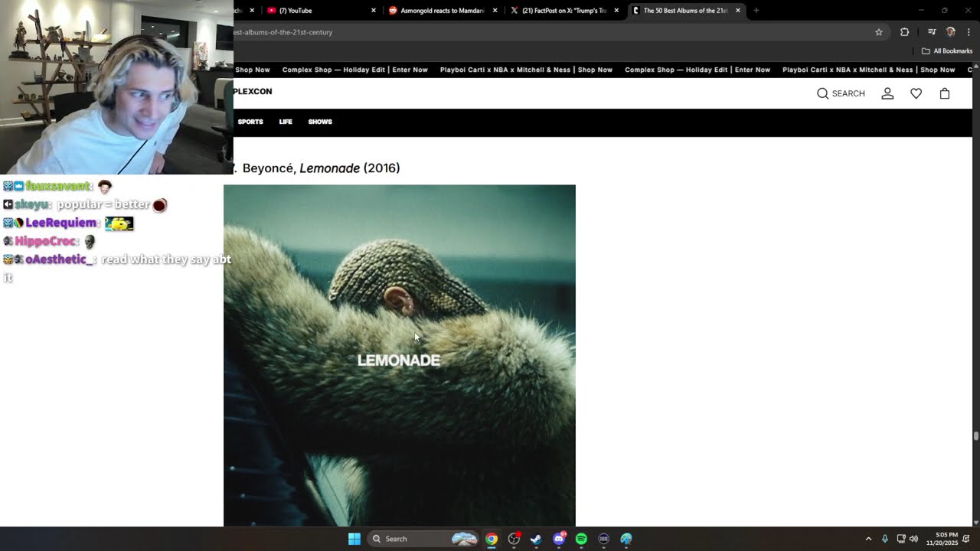Click username LeeRequiem in chat
The width and height of the screenshot is (980, 551).
[x=61, y=223]
